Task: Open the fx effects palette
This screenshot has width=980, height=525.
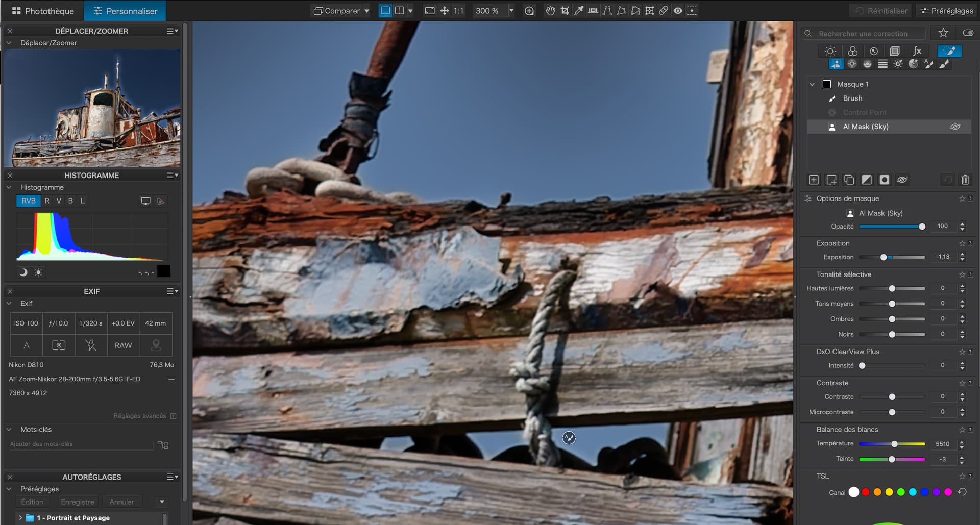Action: (917, 51)
